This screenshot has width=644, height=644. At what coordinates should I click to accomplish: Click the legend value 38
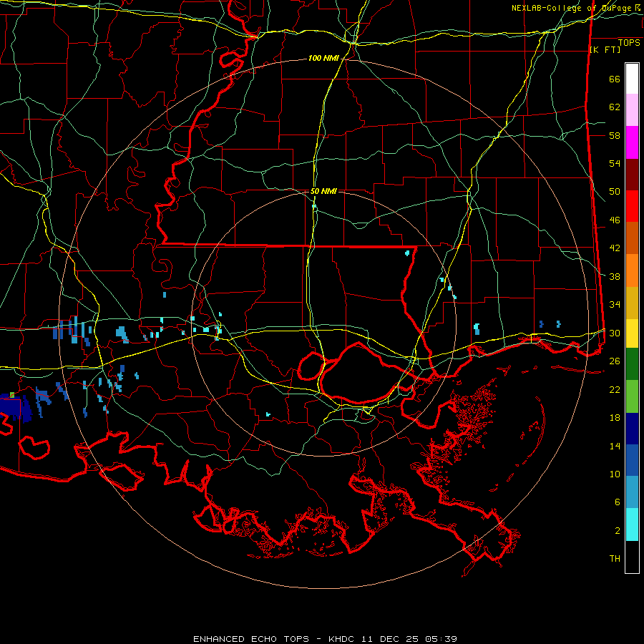click(615, 276)
